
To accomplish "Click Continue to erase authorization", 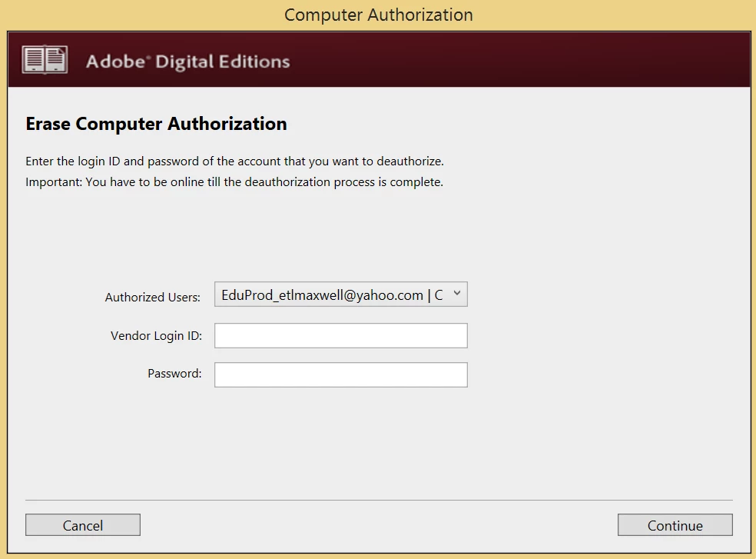I will point(675,525).
